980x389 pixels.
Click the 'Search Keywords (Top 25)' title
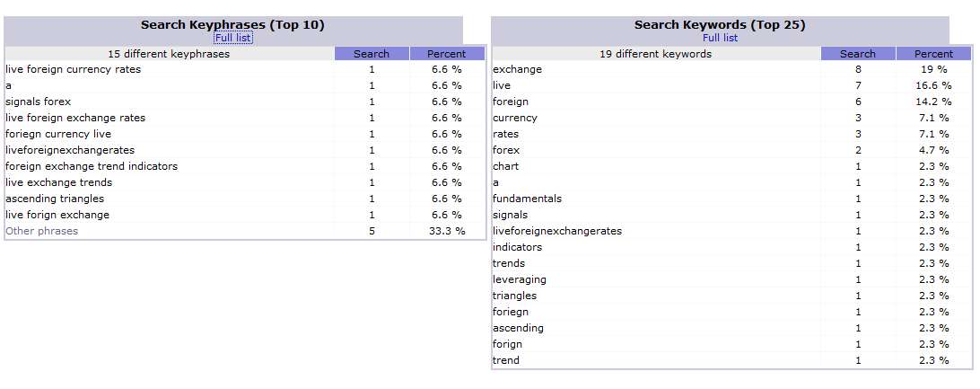(x=720, y=25)
